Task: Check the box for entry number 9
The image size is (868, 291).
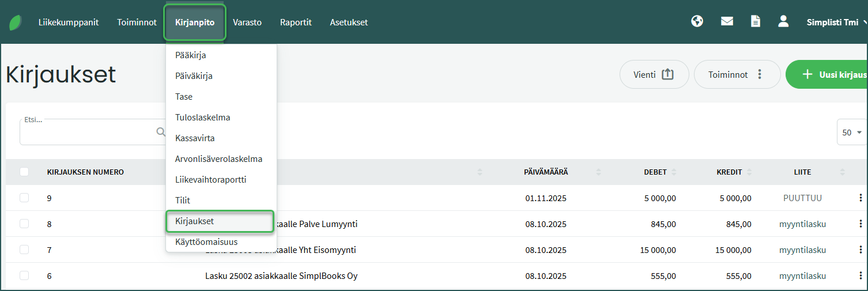Action: [x=24, y=198]
